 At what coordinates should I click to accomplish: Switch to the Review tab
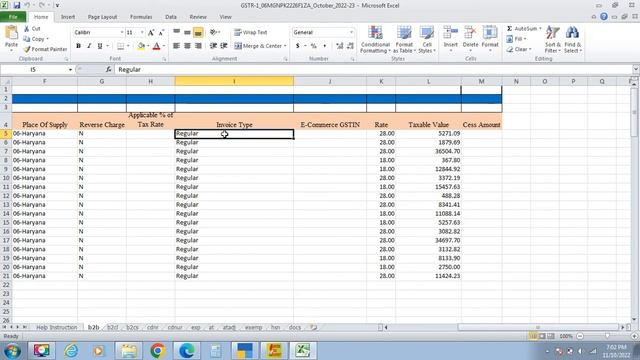click(198, 17)
